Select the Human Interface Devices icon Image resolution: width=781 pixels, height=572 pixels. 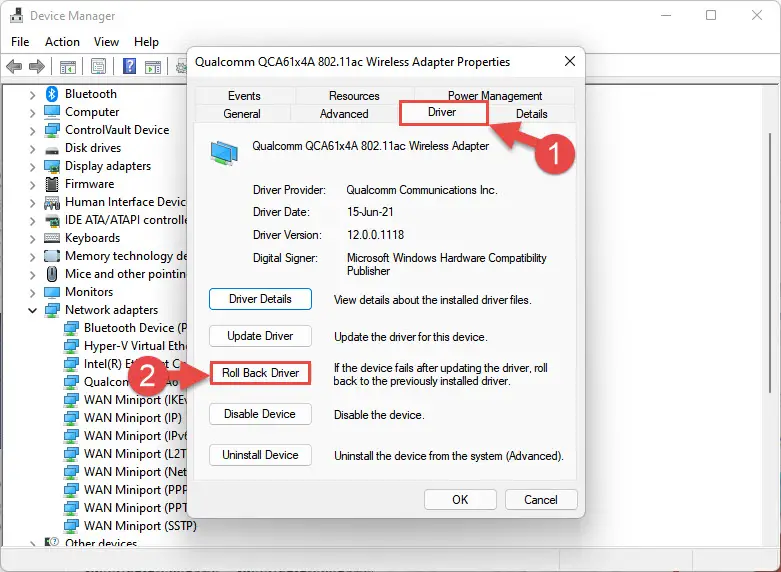pyautogui.click(x=52, y=202)
